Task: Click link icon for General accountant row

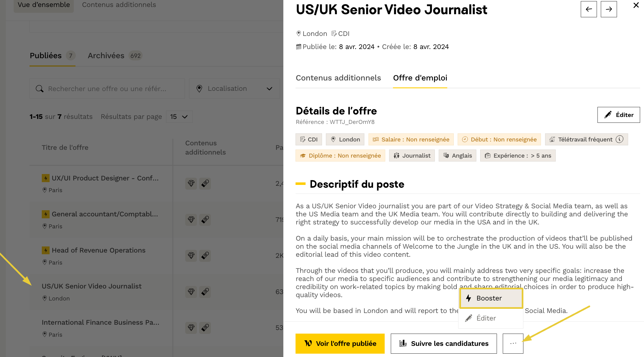Action: coord(205,219)
